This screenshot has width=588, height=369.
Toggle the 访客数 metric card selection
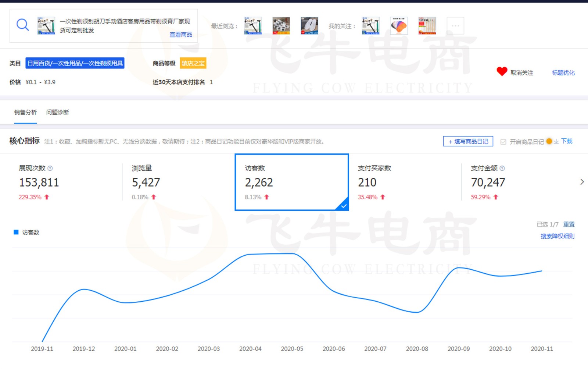(x=291, y=182)
